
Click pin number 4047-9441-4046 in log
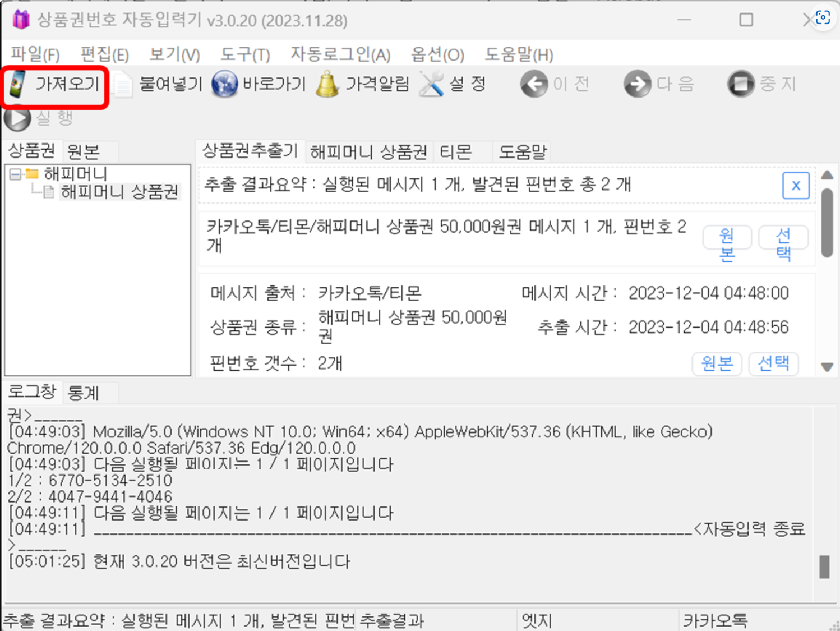pyautogui.click(x=110, y=497)
